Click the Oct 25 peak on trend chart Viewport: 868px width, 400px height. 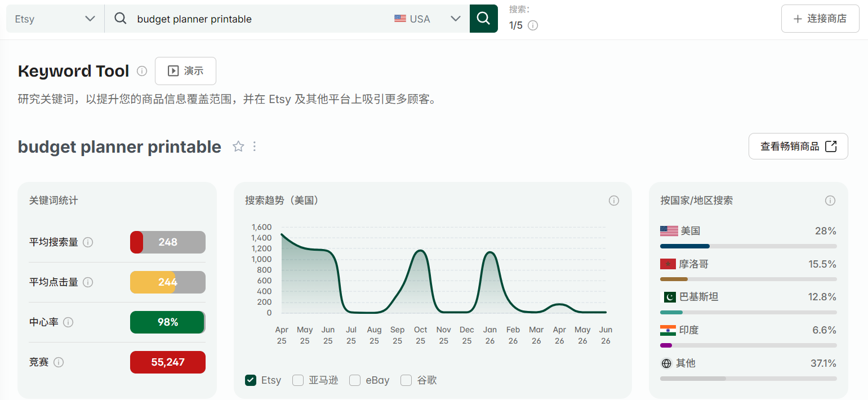click(420, 251)
